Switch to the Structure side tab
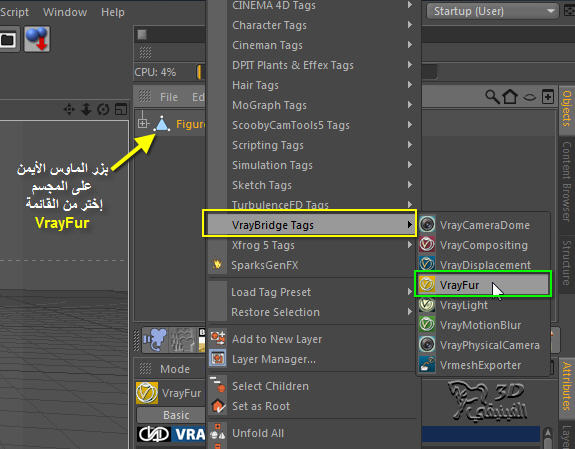 [x=567, y=263]
